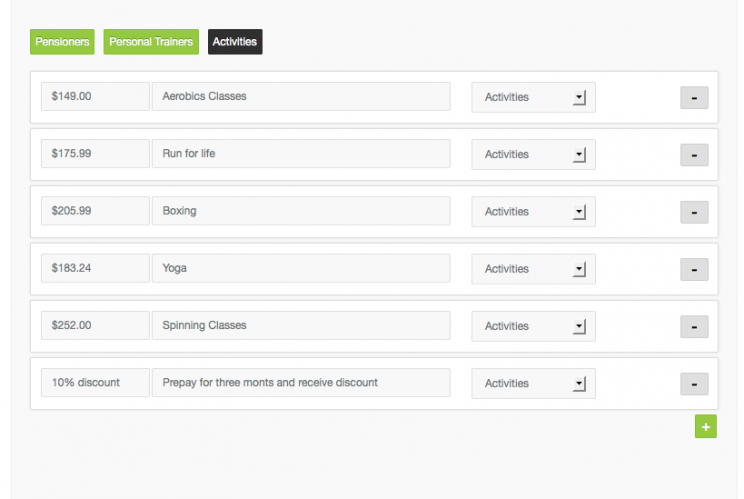Remove the Run for life row
This screenshot has width=744, height=499.
[694, 155]
